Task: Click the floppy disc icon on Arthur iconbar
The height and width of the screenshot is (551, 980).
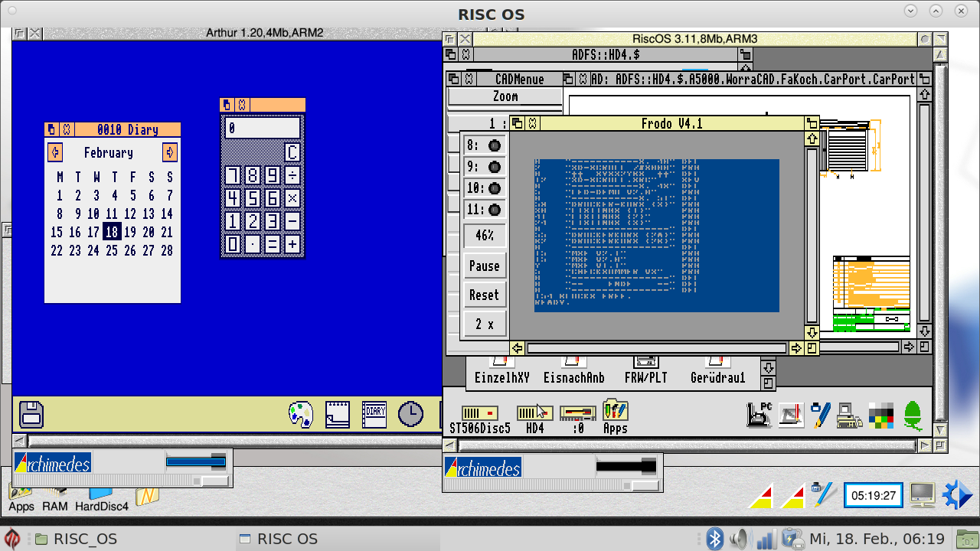Action: pyautogui.click(x=31, y=414)
